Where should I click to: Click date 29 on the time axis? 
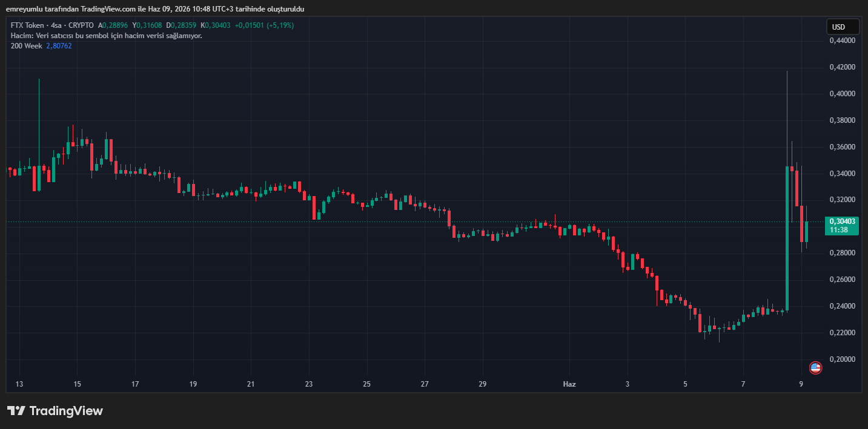click(482, 384)
